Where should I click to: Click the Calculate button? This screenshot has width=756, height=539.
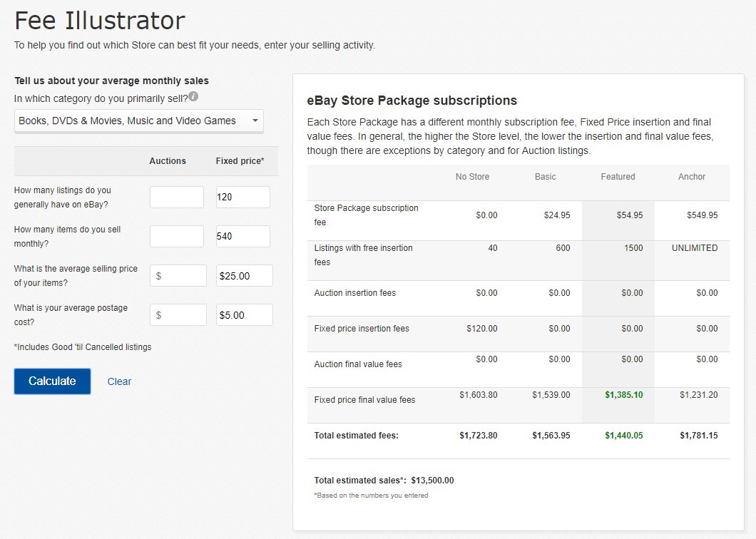pyautogui.click(x=52, y=381)
